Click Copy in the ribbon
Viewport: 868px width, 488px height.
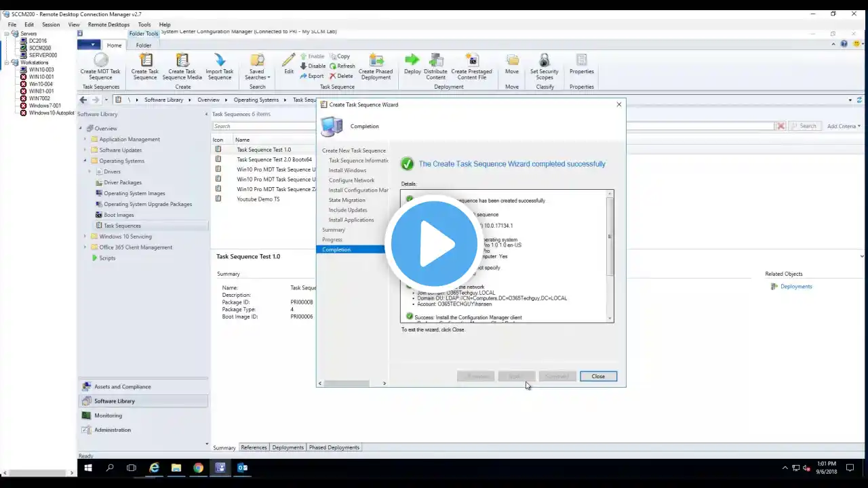tap(340, 57)
